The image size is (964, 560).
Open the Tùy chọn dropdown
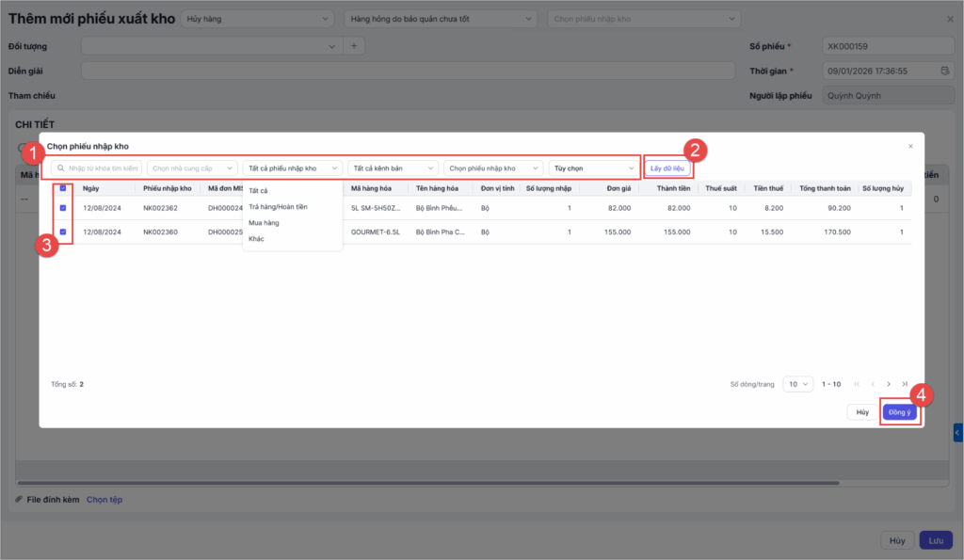pos(593,168)
